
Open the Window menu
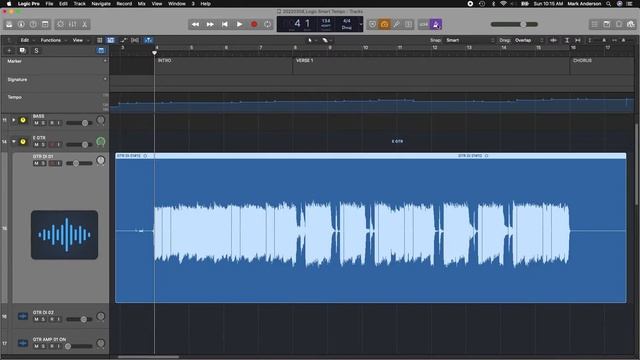(177, 4)
